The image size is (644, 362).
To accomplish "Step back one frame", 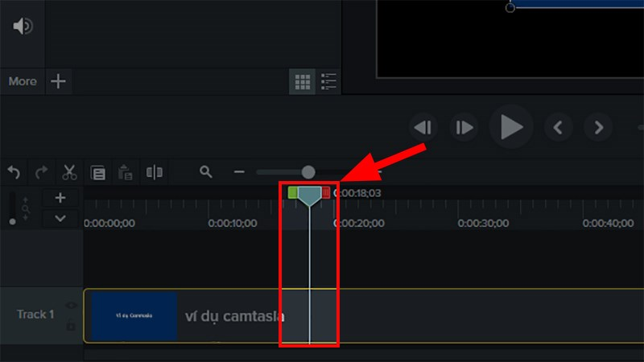I will coord(423,127).
